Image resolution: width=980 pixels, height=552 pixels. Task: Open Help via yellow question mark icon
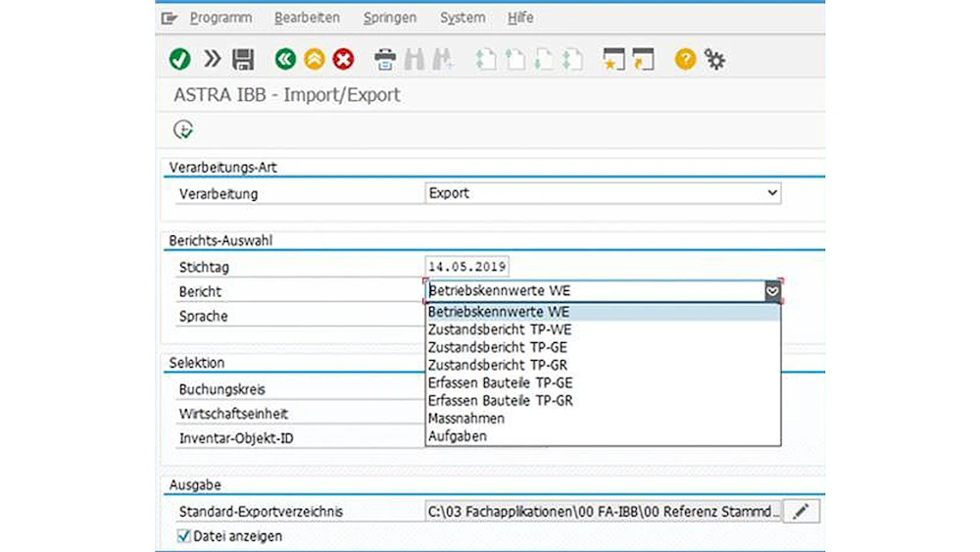click(685, 60)
